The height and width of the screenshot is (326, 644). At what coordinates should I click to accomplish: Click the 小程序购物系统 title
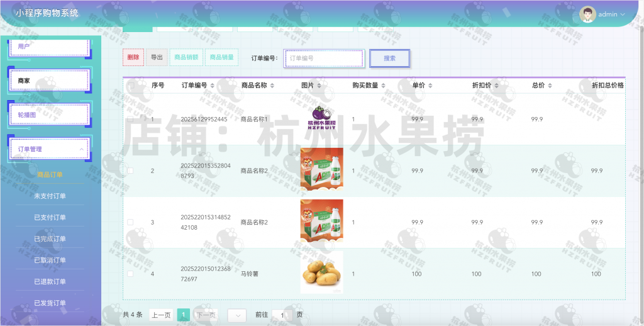(47, 13)
